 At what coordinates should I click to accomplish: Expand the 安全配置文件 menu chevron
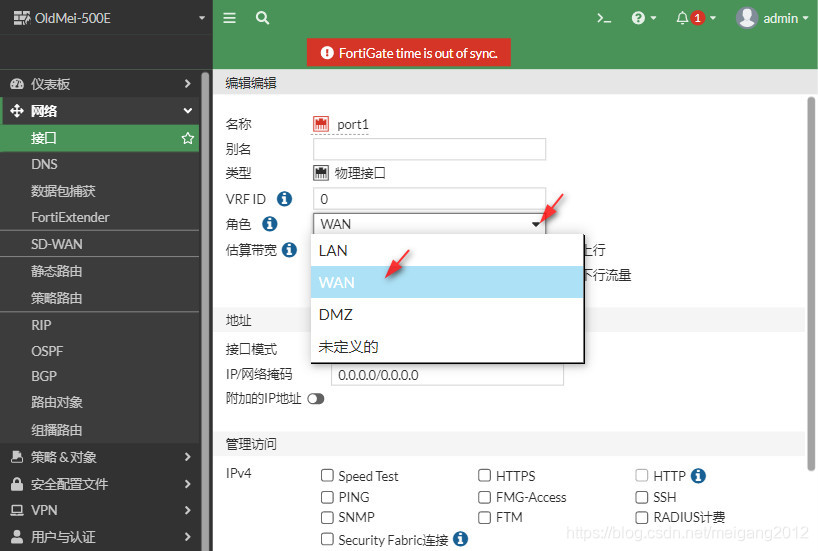[187, 484]
